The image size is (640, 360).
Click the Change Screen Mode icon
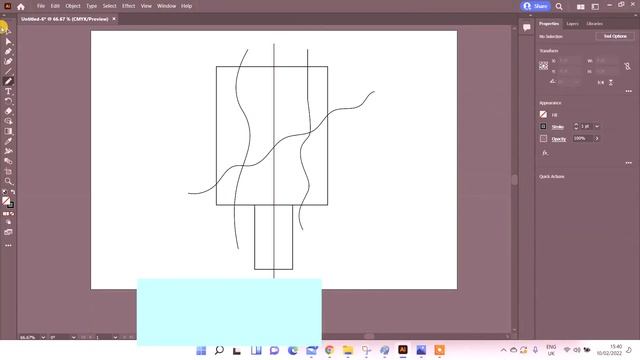point(8,232)
